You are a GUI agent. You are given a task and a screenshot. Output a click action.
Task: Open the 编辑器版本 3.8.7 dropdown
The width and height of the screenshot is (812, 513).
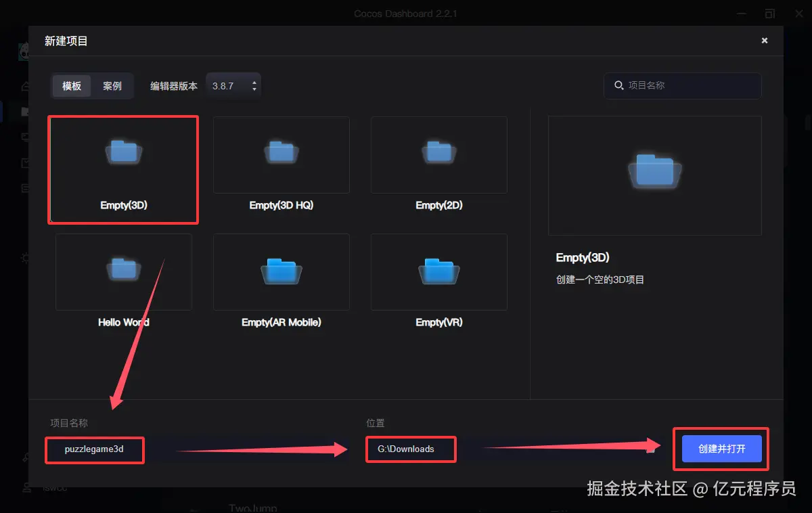[x=233, y=86]
